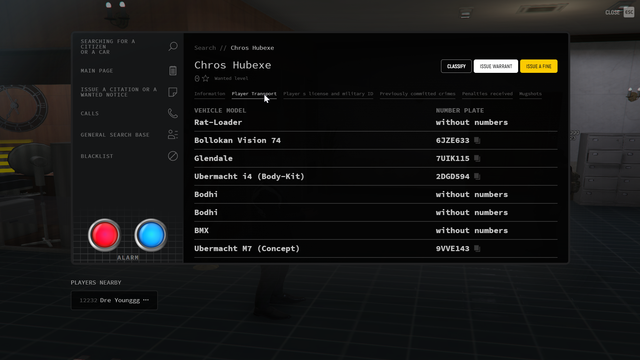Click the Classify button
Screen dimensions: 640x360
[x=456, y=66]
